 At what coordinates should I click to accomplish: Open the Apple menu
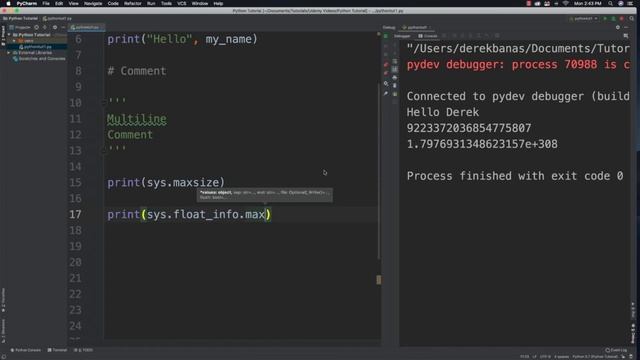click(8, 3)
